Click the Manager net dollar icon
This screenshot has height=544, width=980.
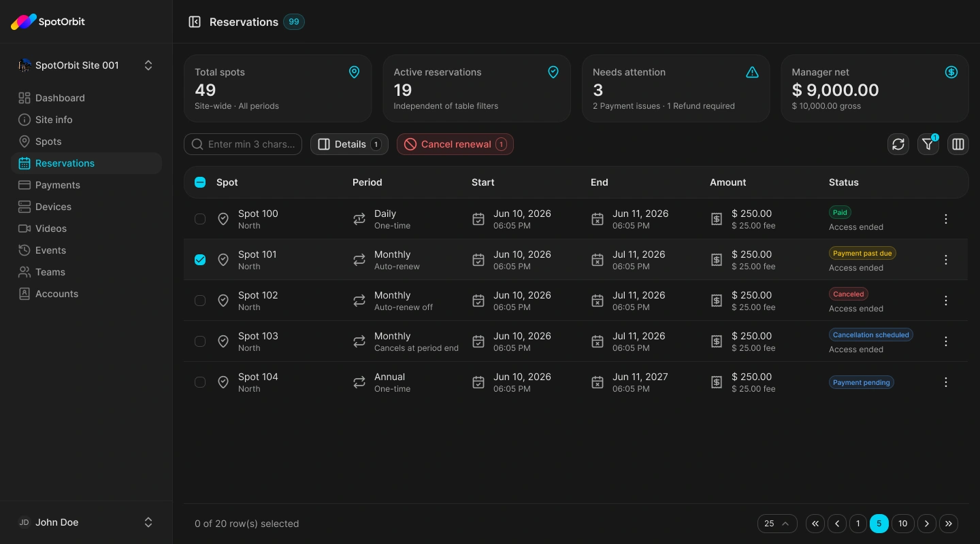pos(951,72)
